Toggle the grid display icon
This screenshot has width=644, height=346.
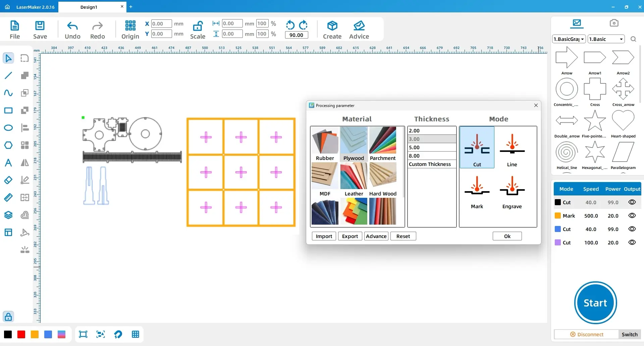[x=136, y=334]
